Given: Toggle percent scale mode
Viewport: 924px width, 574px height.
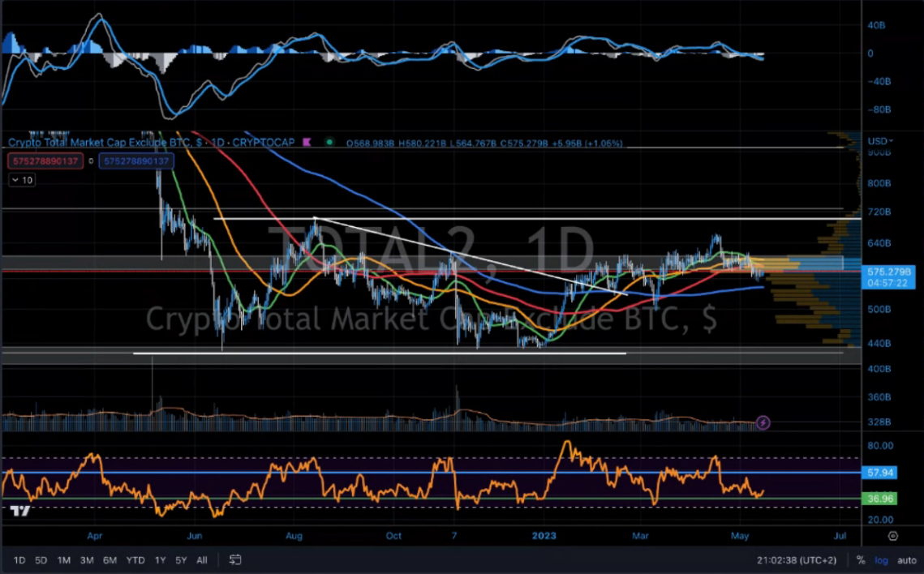Looking at the screenshot, I should pos(861,560).
